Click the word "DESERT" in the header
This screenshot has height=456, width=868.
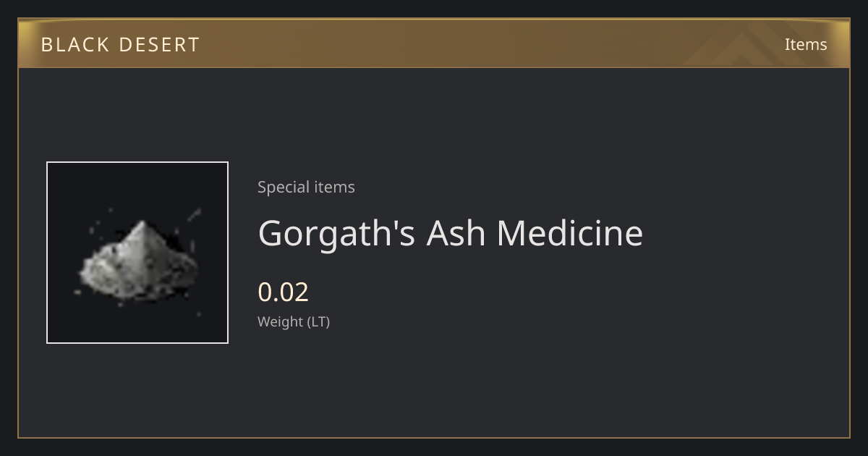coord(159,45)
